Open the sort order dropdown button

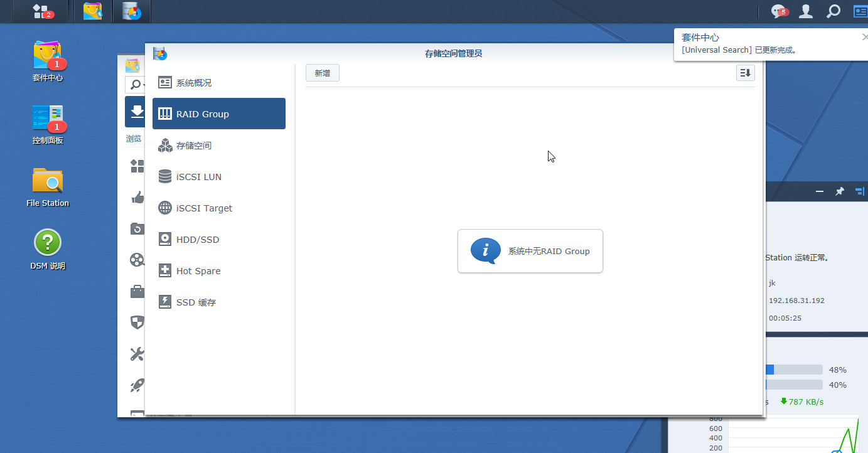(745, 73)
